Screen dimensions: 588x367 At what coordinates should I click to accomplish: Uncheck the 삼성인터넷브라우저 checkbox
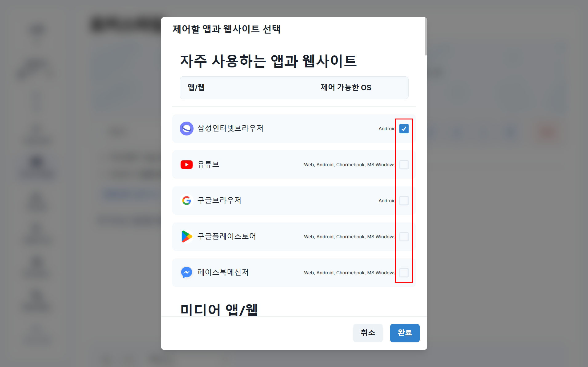pos(404,129)
